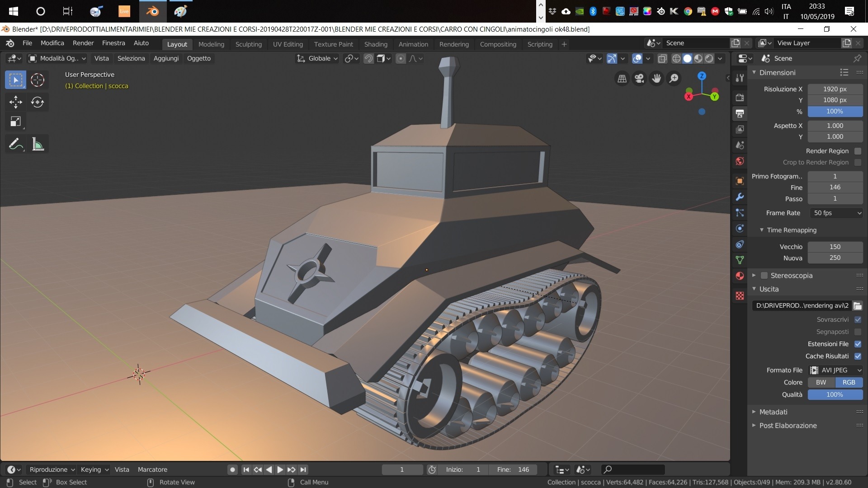Open the Object Data mesh triangle icon
This screenshot has height=488, width=868.
740,260
